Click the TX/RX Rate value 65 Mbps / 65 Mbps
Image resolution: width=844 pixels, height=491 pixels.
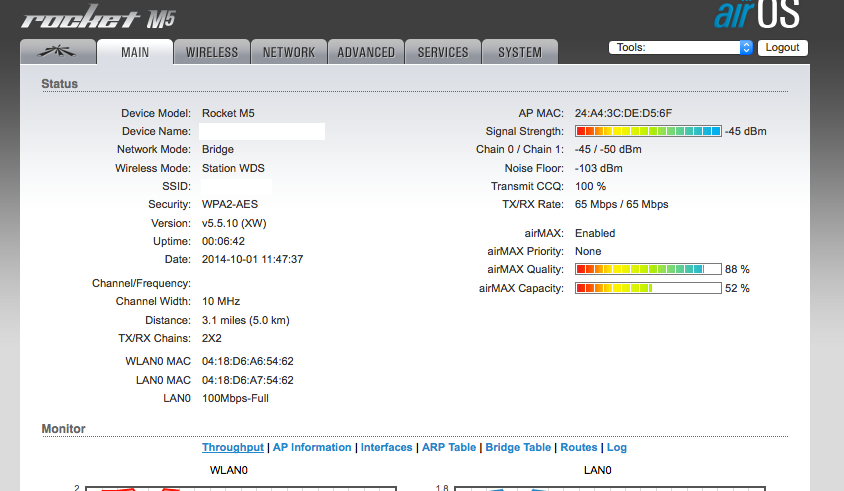pos(622,204)
